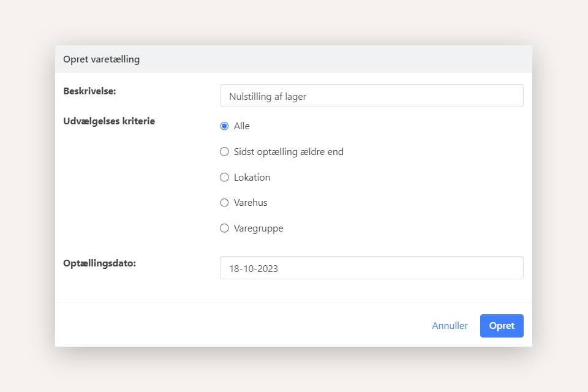The width and height of the screenshot is (588, 392).
Task: Click the Beskrivelse text input field
Action: coord(371,96)
